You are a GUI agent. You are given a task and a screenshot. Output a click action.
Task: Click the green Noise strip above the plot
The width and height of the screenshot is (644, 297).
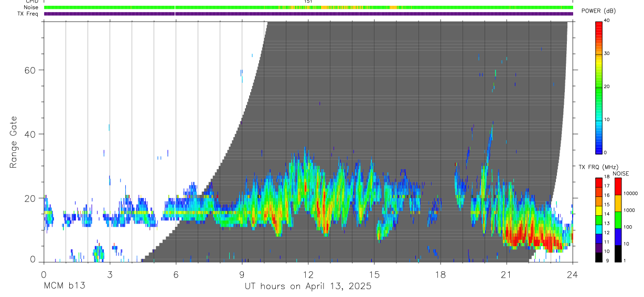click(x=308, y=7)
